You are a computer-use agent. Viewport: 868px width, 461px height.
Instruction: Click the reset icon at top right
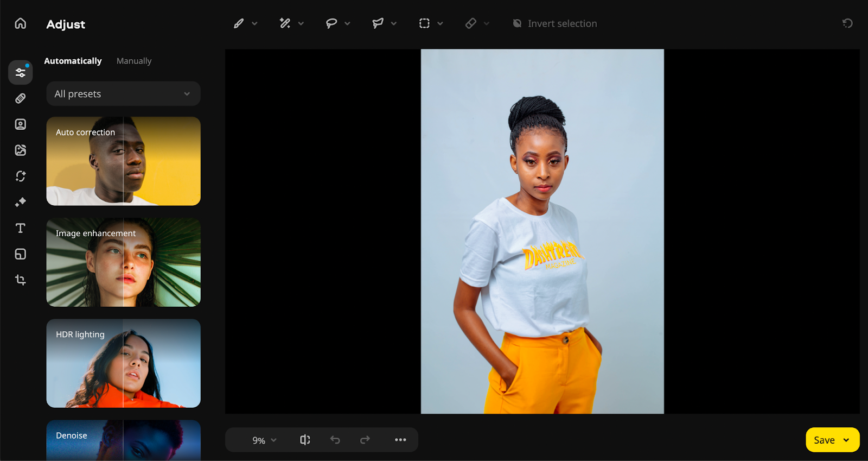click(x=847, y=23)
